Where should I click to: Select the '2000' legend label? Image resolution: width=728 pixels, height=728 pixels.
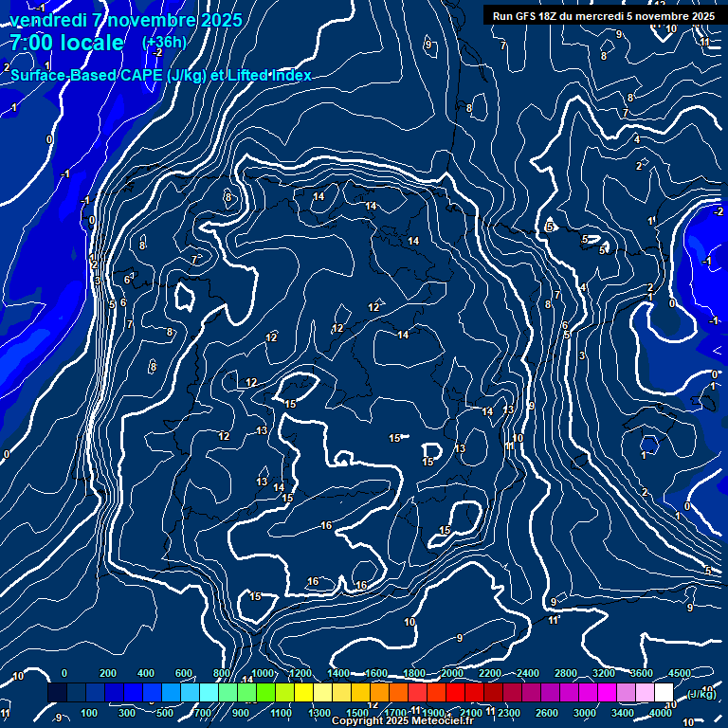pos(452,673)
